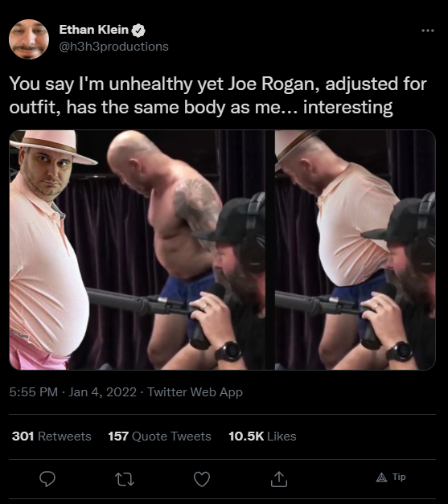Open Ethan Klein display name link

point(94,30)
